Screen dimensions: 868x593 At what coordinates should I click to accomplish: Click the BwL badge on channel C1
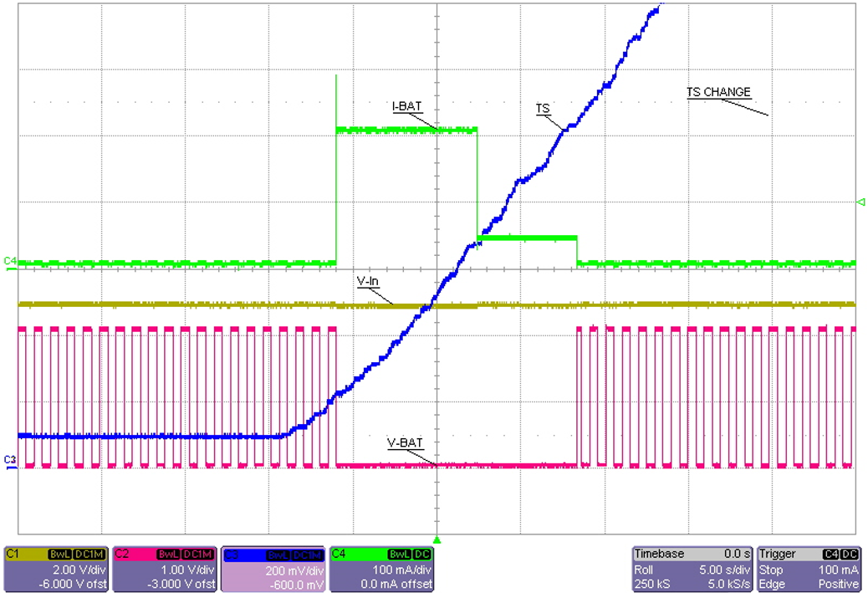(60, 555)
